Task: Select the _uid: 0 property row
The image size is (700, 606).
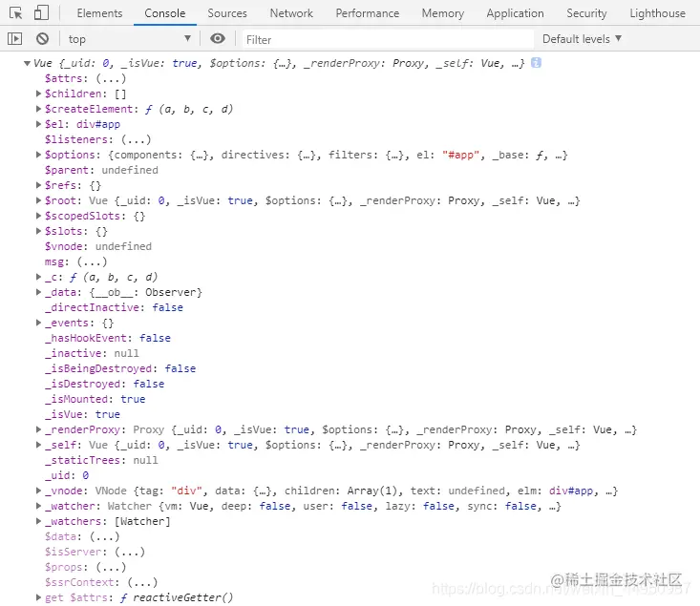Action: coord(67,475)
